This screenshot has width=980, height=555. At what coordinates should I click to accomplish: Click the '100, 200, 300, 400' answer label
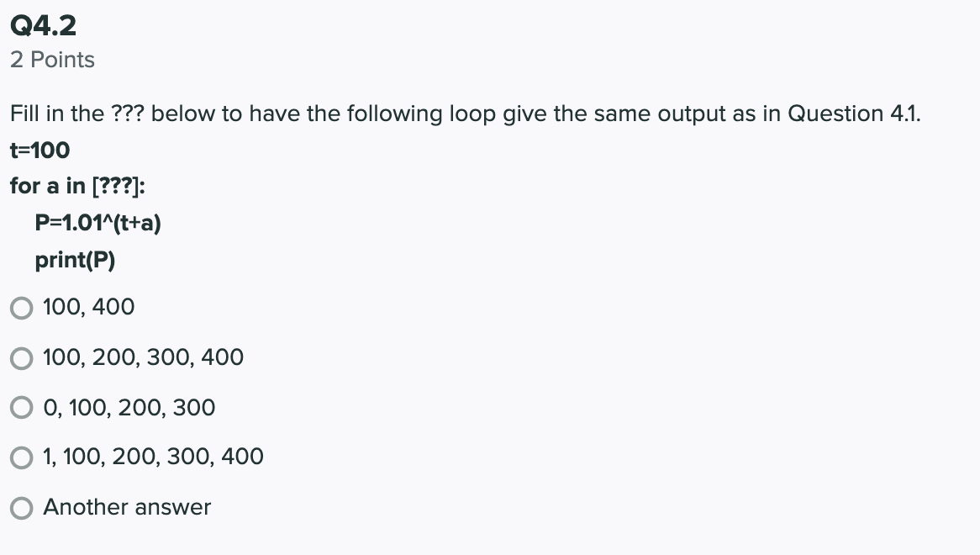(143, 357)
